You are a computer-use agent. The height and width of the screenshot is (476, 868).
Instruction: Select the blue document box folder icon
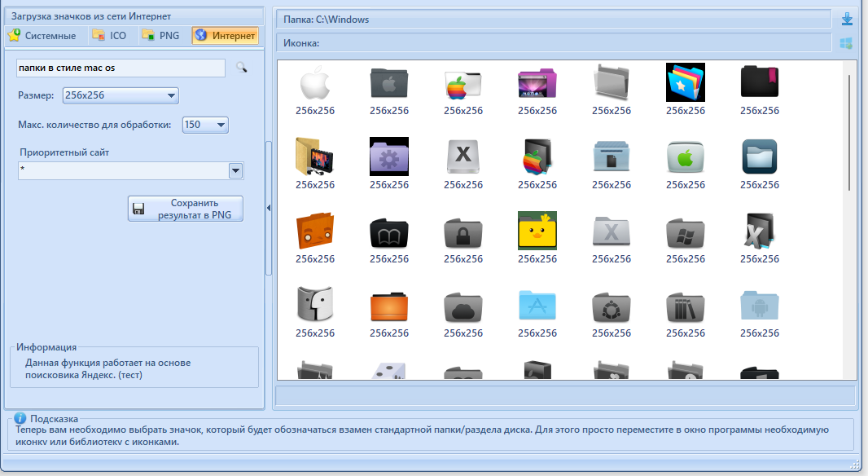pyautogui.click(x=612, y=156)
